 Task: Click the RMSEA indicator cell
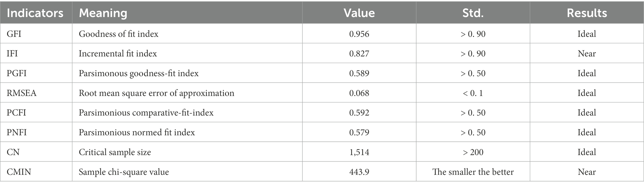[21, 93]
